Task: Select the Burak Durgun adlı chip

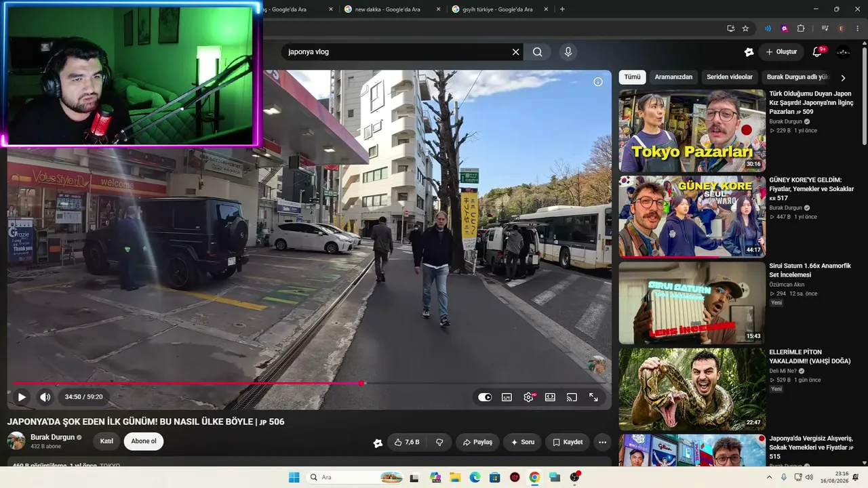Action: coord(798,77)
